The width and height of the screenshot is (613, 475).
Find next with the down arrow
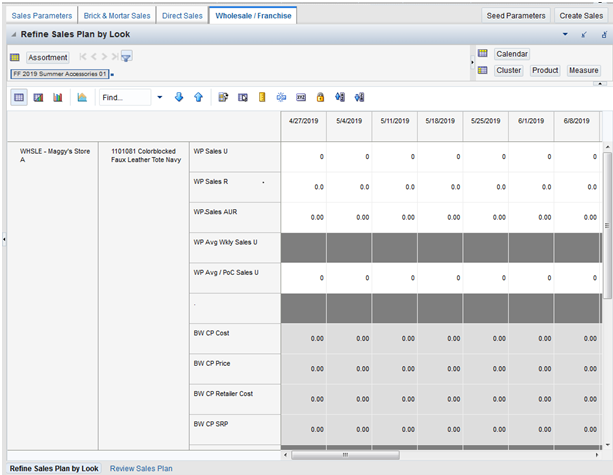click(179, 97)
